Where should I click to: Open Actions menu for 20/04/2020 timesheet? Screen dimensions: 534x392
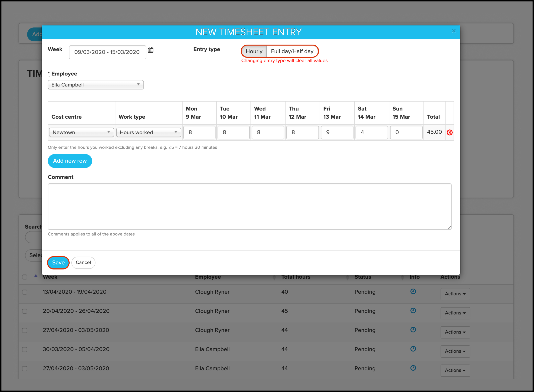[x=455, y=313]
